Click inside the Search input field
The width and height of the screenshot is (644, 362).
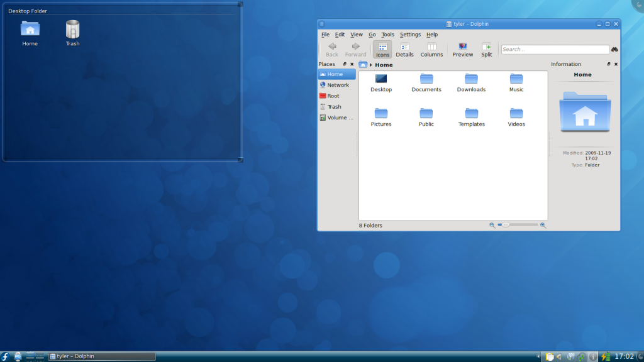pos(555,49)
